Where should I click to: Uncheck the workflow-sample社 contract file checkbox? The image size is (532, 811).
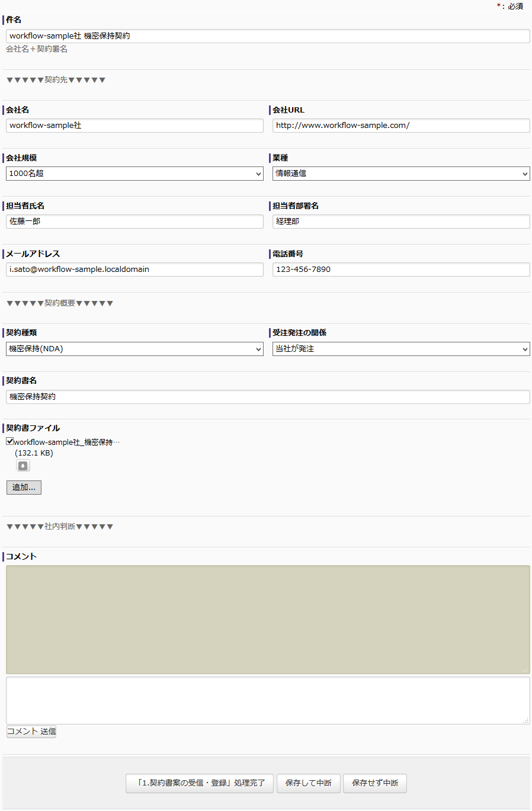[10, 441]
